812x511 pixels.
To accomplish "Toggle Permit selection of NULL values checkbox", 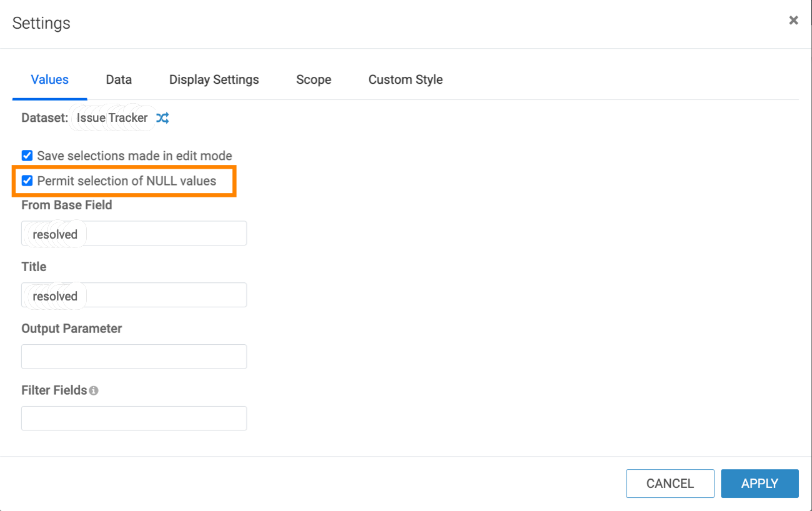I will tap(27, 181).
